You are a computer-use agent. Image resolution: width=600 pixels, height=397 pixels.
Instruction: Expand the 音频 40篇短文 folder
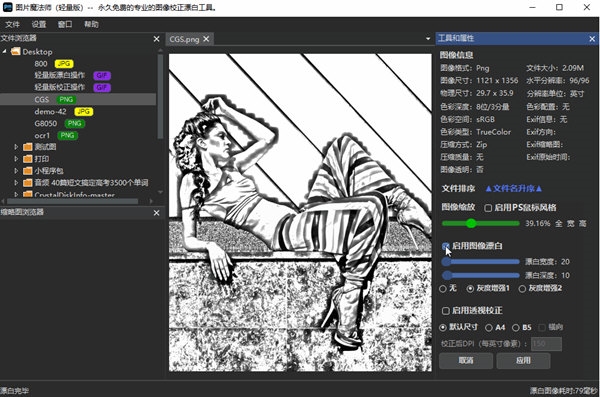click(x=16, y=183)
